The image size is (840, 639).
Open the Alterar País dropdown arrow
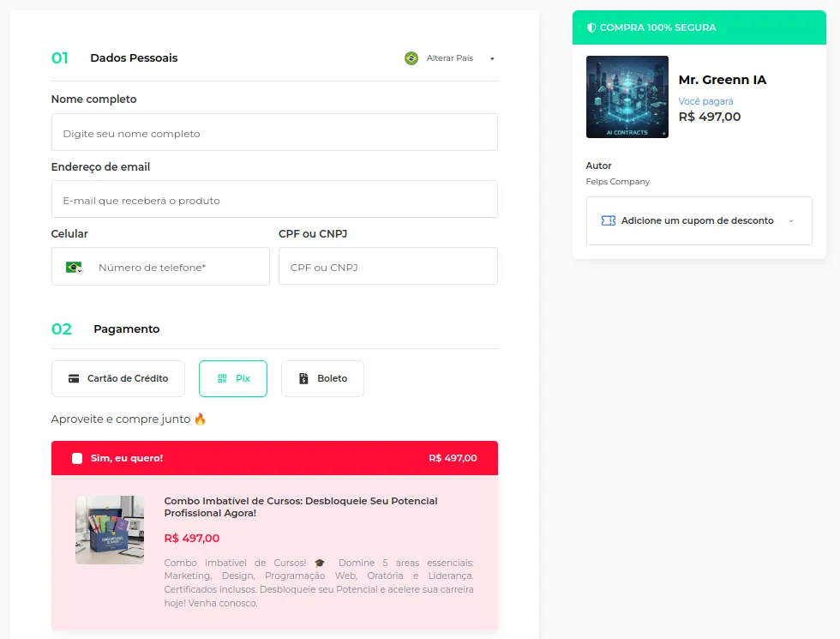pos(492,58)
